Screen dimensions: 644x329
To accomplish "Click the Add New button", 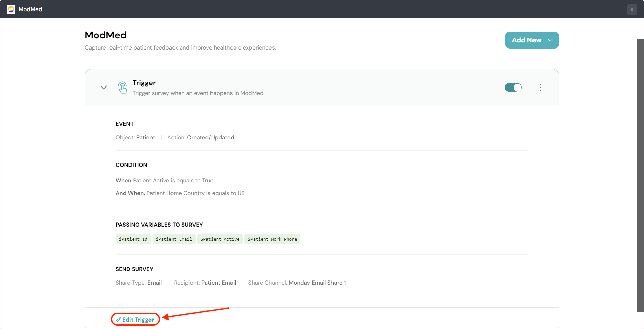I will [527, 40].
